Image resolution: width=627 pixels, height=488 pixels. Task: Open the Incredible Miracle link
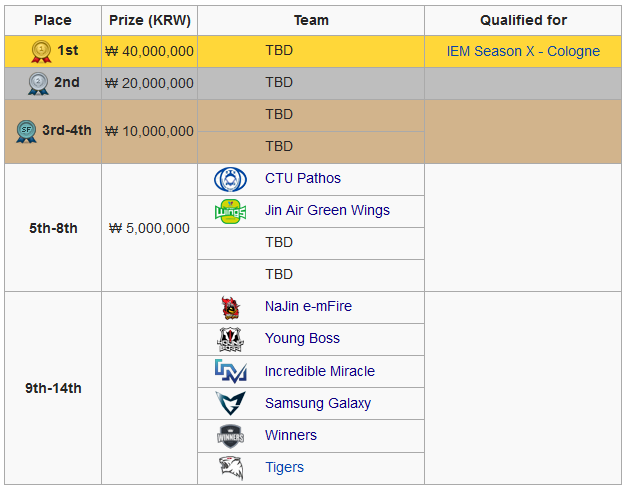319,371
